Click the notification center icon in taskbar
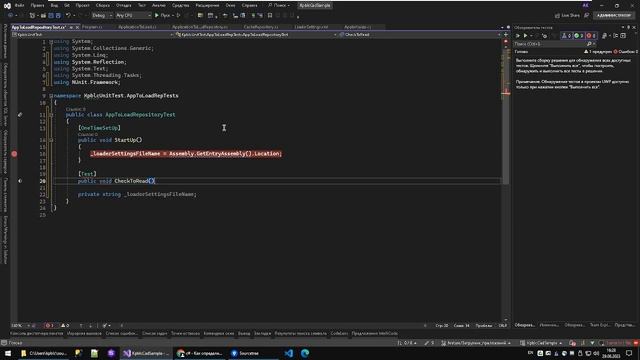Viewport: 640px width, 360px height. pos(629,353)
